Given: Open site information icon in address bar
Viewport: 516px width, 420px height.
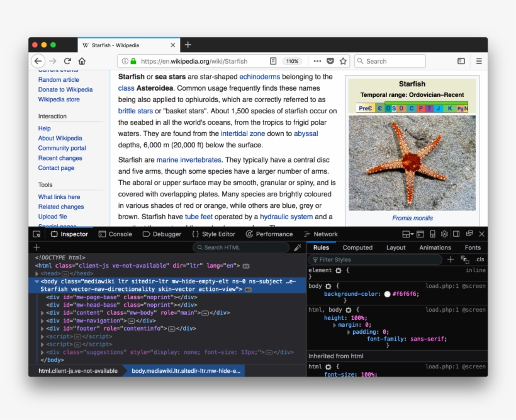Looking at the screenshot, I should pos(125,61).
